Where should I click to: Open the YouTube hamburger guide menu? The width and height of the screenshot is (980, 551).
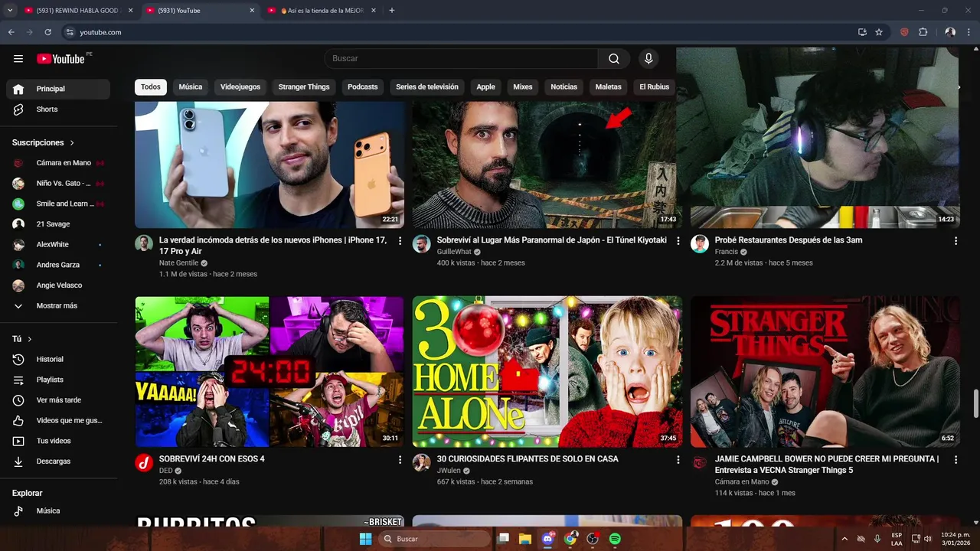[18, 59]
